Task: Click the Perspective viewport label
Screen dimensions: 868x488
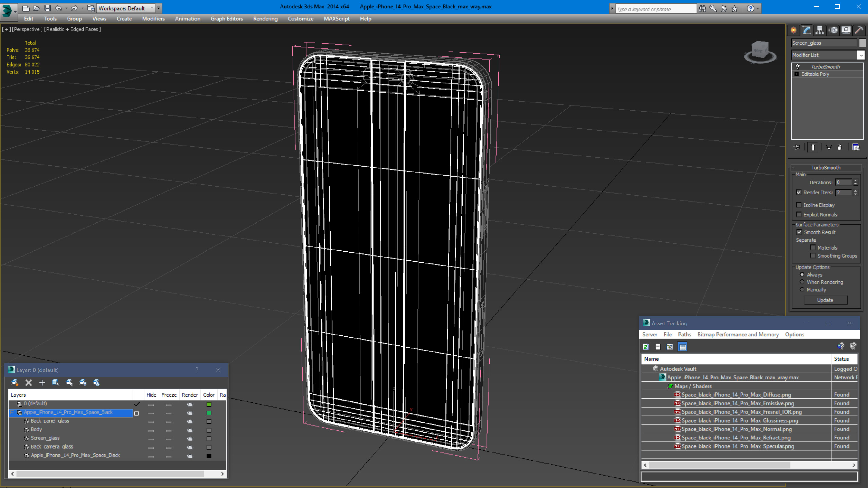Action: (27, 29)
